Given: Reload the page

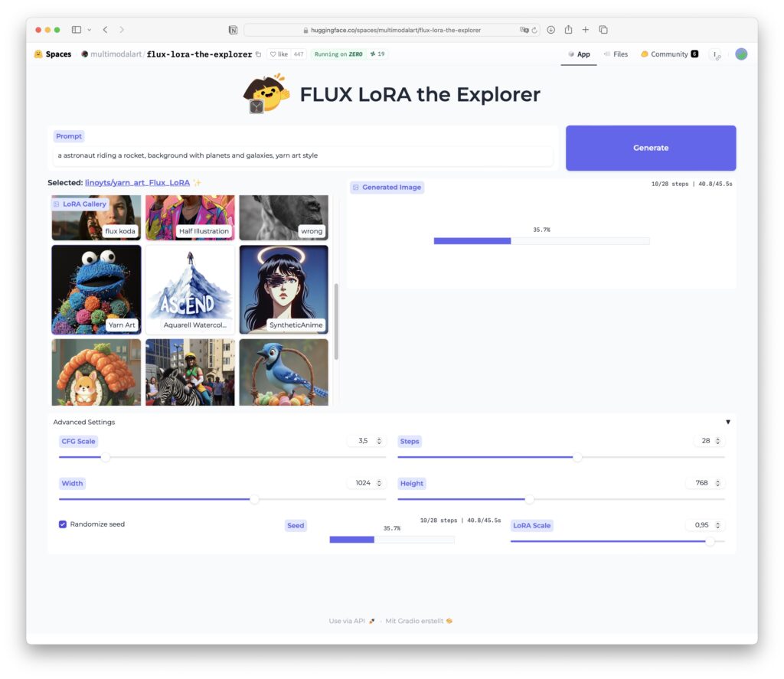Looking at the screenshot, I should (534, 30).
